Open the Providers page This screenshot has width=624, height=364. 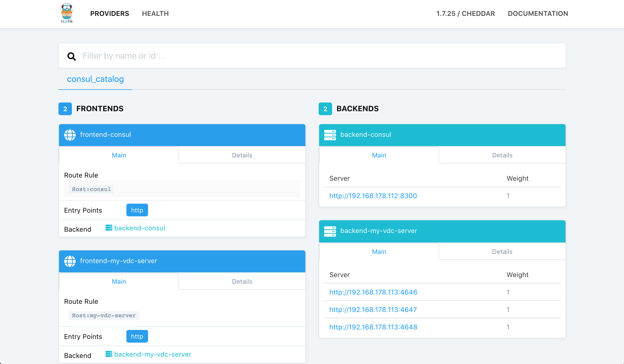(109, 13)
